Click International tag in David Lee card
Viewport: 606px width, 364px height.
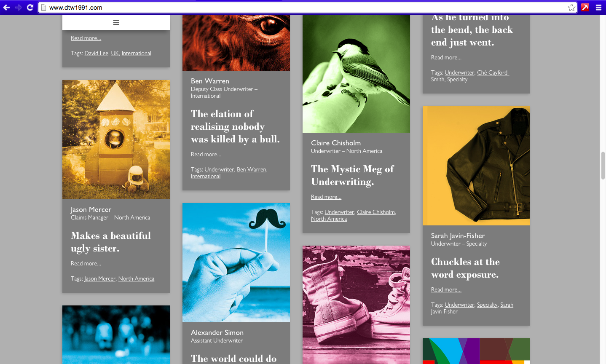point(137,54)
